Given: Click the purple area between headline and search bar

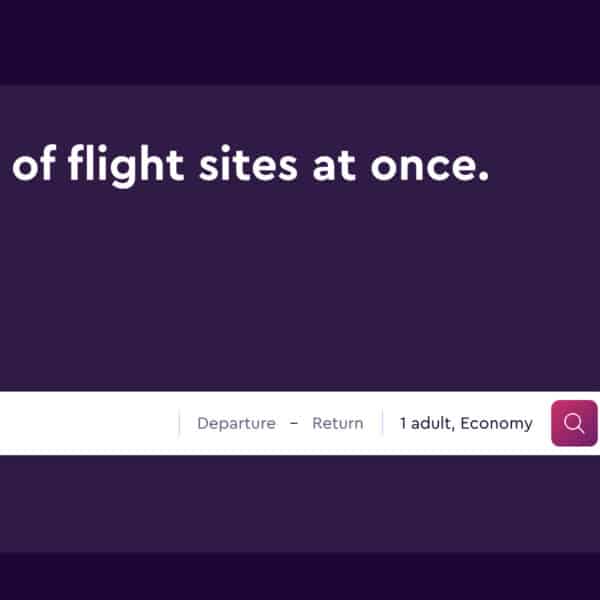Looking at the screenshot, I should [300, 290].
